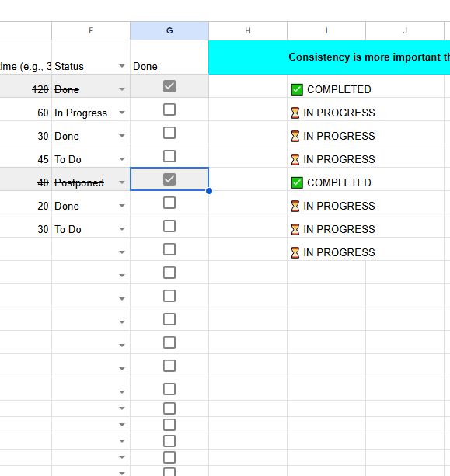Tick the checkbox in the 45 To Do row
The height and width of the screenshot is (476, 450).
pos(169,156)
